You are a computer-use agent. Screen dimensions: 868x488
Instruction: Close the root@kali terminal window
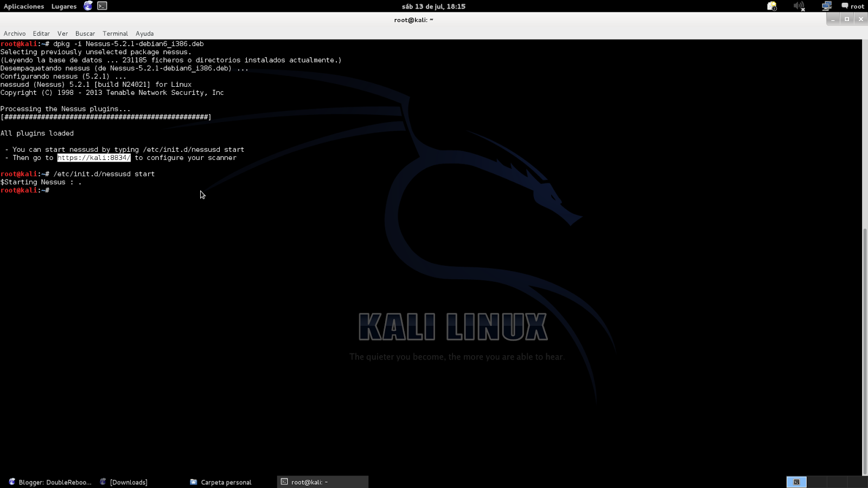point(861,20)
